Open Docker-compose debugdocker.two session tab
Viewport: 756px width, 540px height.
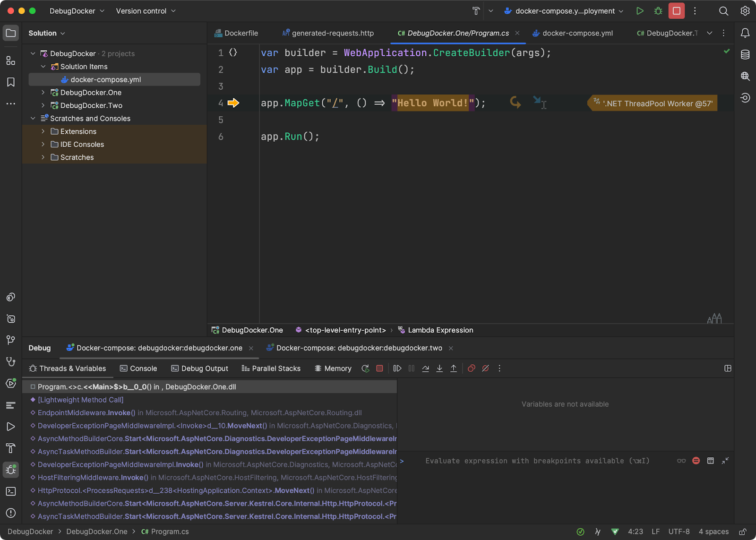point(354,348)
